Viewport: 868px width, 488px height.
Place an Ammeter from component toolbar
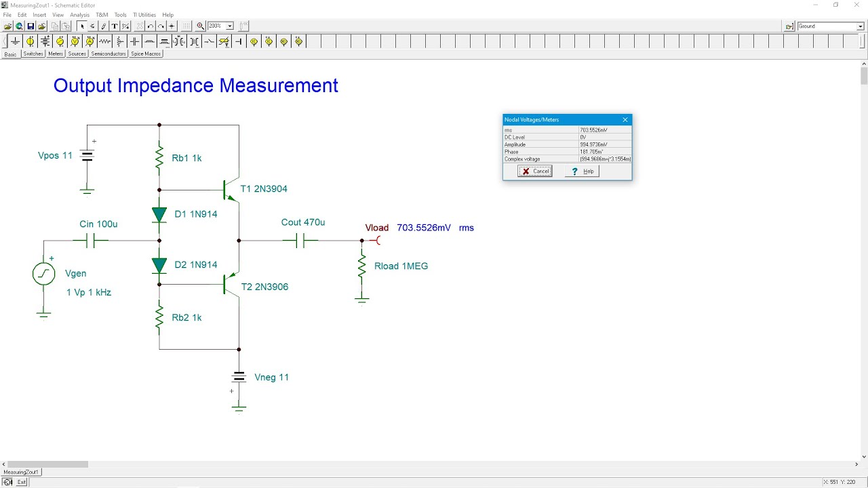click(90, 41)
